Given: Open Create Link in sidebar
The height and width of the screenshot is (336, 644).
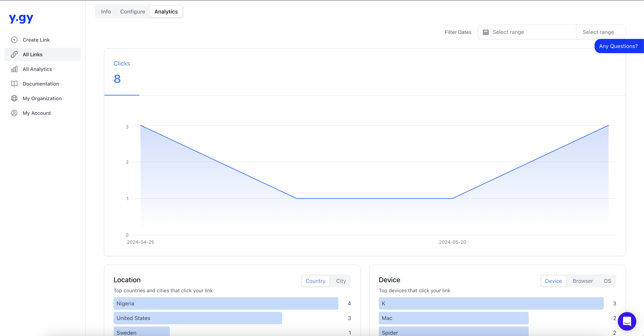Looking at the screenshot, I should click(43, 40).
